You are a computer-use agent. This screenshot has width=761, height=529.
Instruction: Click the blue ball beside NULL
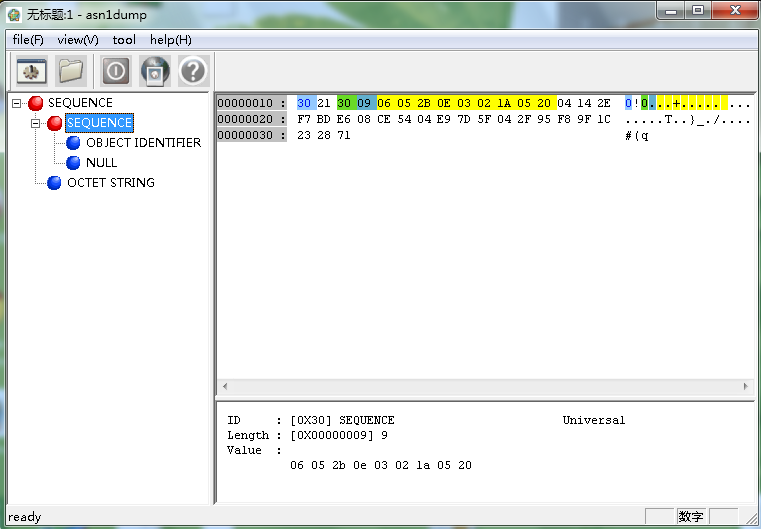point(73,163)
